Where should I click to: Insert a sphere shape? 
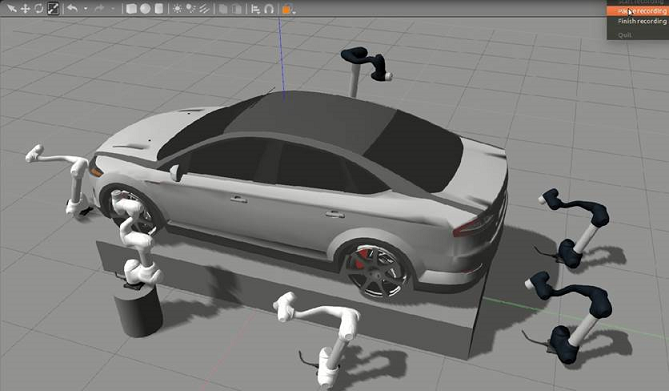pos(145,9)
